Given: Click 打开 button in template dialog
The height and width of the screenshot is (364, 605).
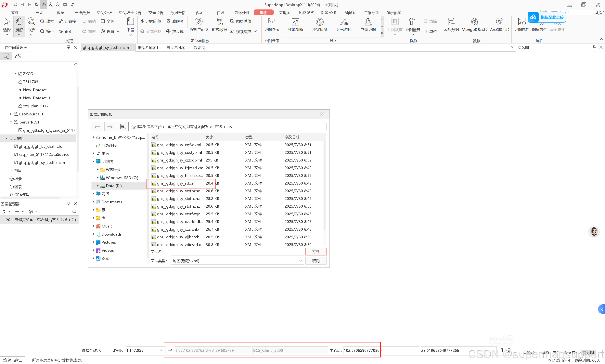Looking at the screenshot, I should pyautogui.click(x=316, y=252).
